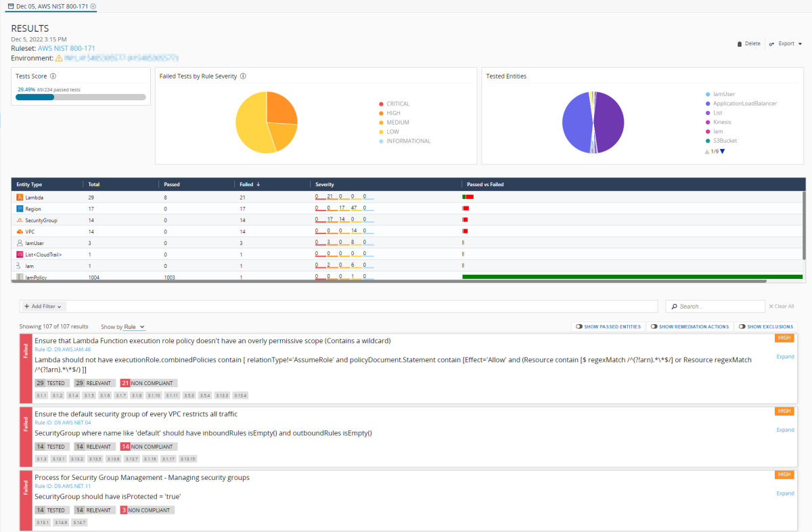Go to next page of Tested Entities legend
The height and width of the screenshot is (532, 812).
tap(723, 152)
